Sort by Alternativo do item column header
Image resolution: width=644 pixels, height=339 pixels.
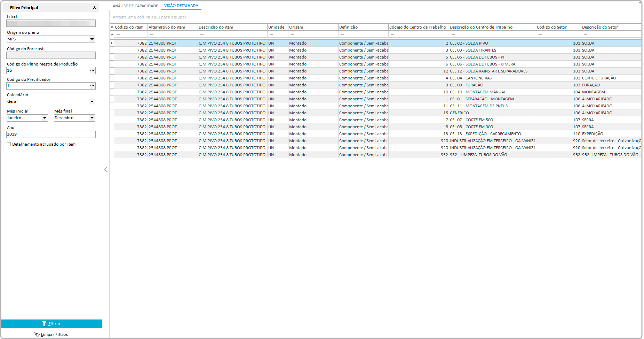coord(173,27)
